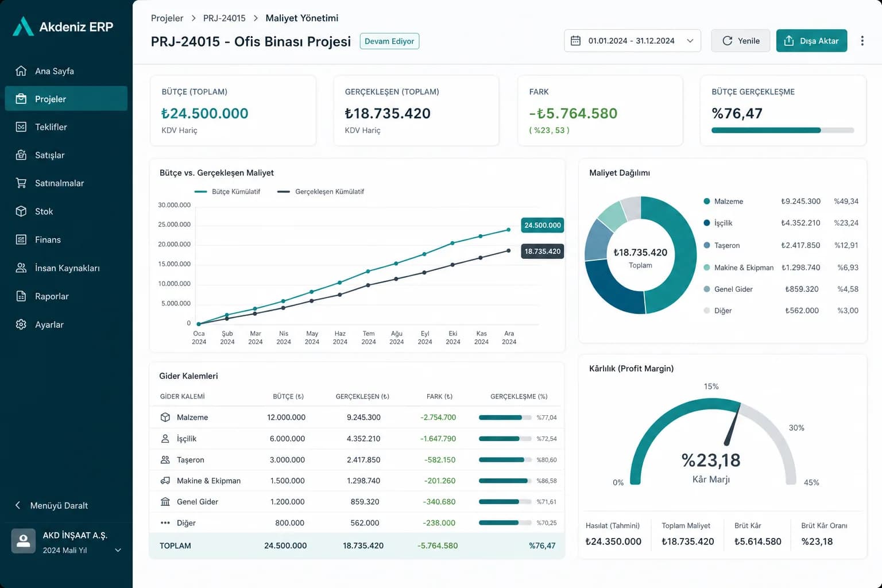This screenshot has height=588, width=882.
Task: Click the Yenile refresh button
Action: pyautogui.click(x=741, y=41)
